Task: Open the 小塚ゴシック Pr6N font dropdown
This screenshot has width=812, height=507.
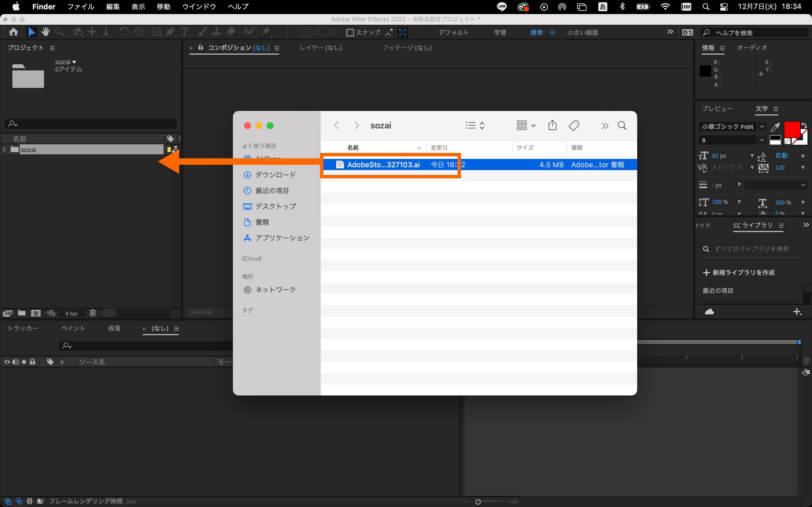Action: pos(762,126)
